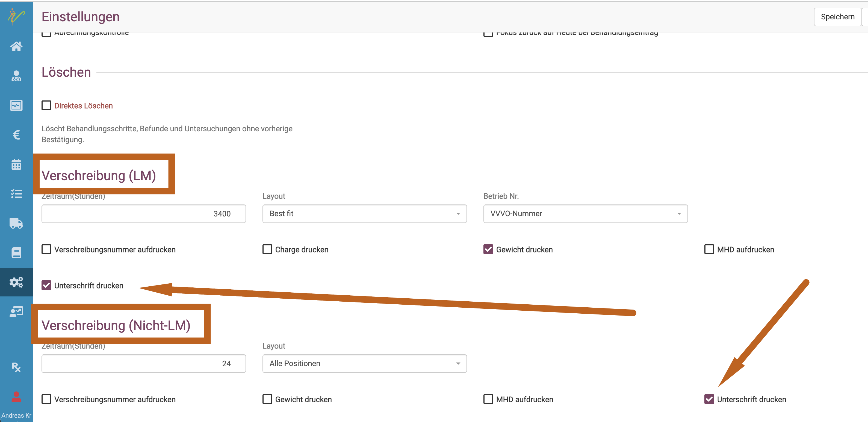The width and height of the screenshot is (868, 422).
Task: Click the checklist tasks sidebar icon
Action: [x=16, y=194]
